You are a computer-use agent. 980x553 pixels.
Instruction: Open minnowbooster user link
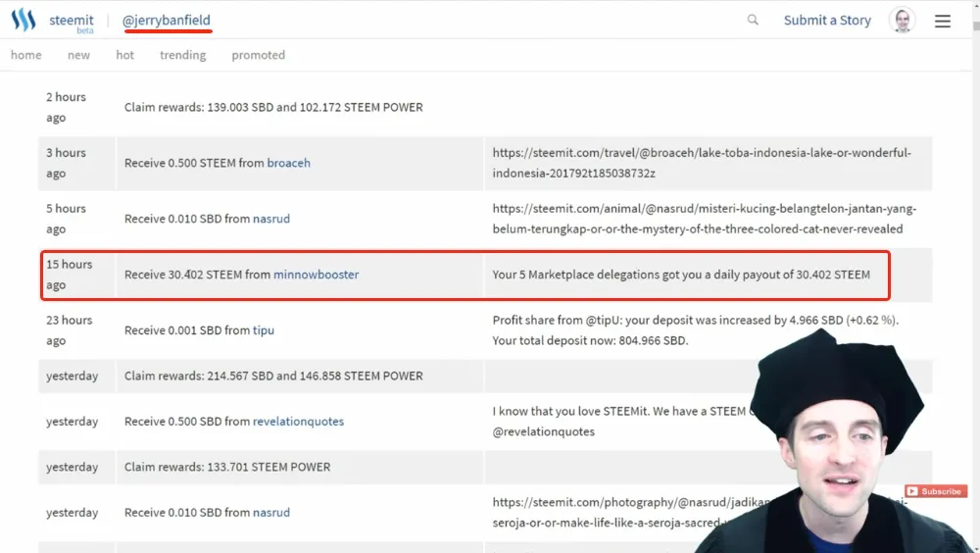317,274
